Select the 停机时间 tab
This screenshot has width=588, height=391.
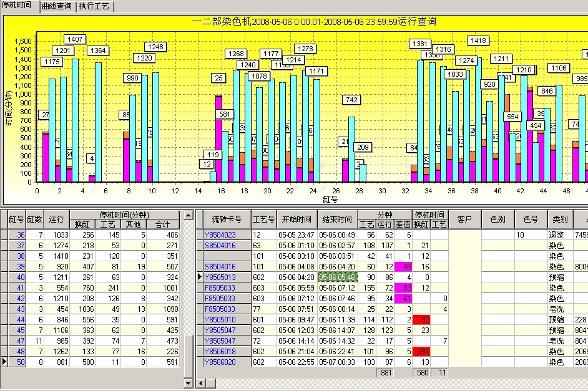click(18, 6)
